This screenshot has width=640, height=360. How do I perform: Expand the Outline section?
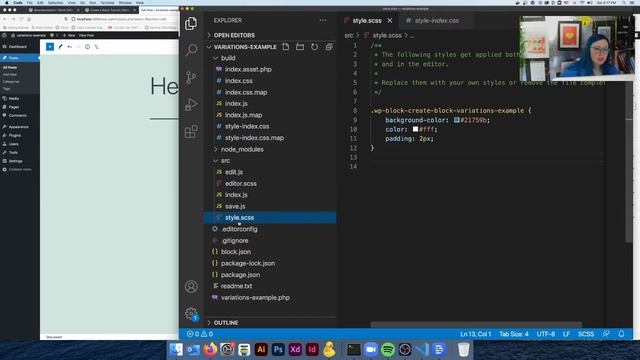pyautogui.click(x=270, y=322)
